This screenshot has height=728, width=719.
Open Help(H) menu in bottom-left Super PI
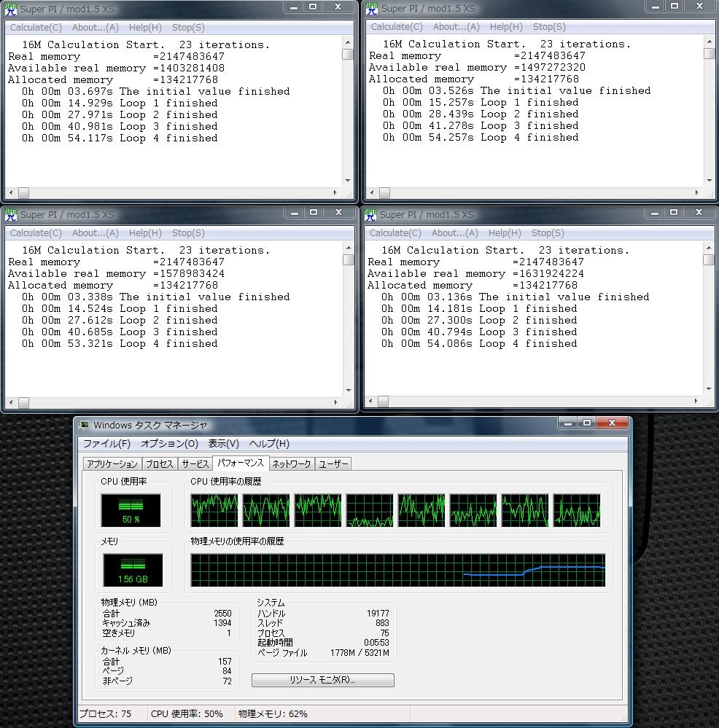click(145, 233)
